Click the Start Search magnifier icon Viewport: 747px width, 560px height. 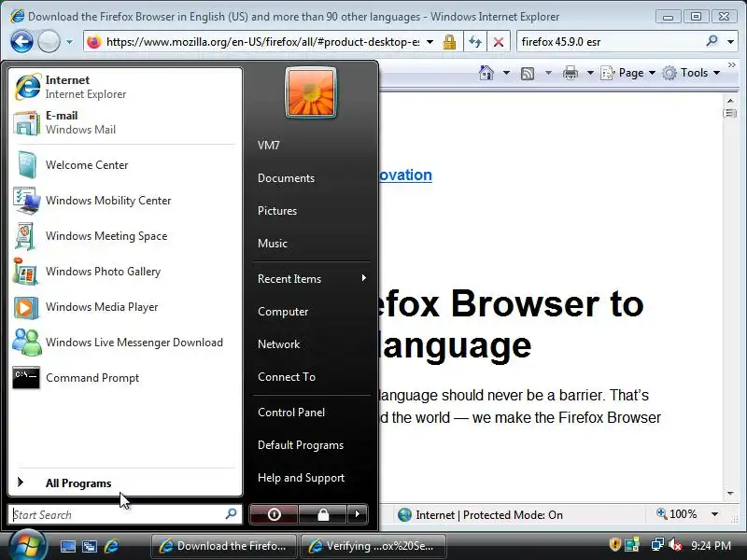[231, 514]
